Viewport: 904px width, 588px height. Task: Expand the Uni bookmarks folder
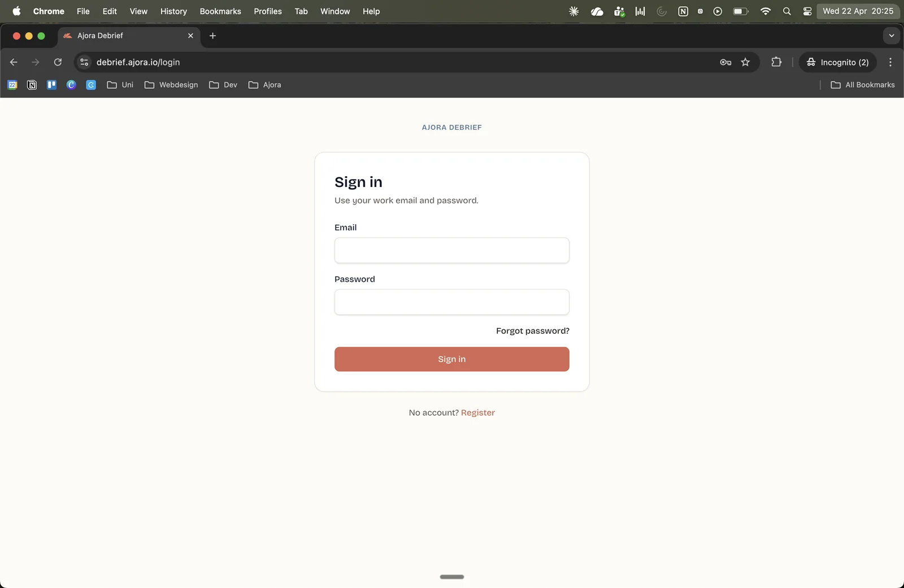120,85
